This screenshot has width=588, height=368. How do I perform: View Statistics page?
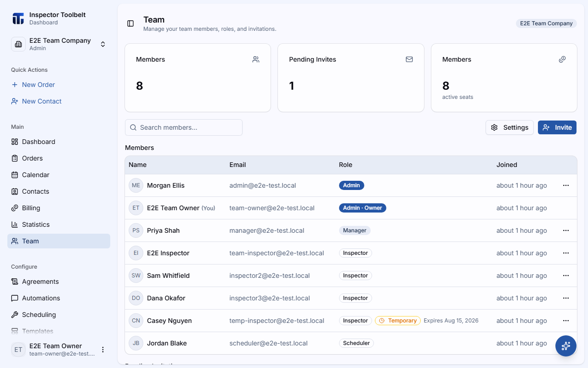59,224
